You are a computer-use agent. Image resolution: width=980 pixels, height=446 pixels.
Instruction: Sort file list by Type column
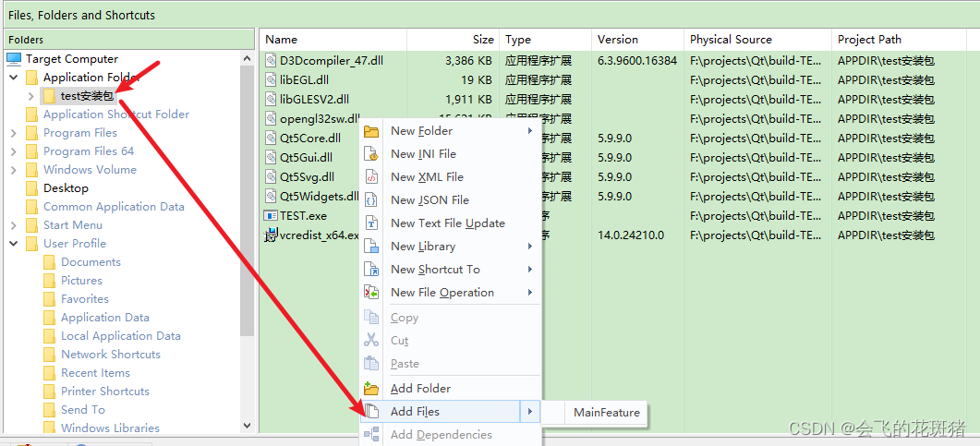point(546,40)
